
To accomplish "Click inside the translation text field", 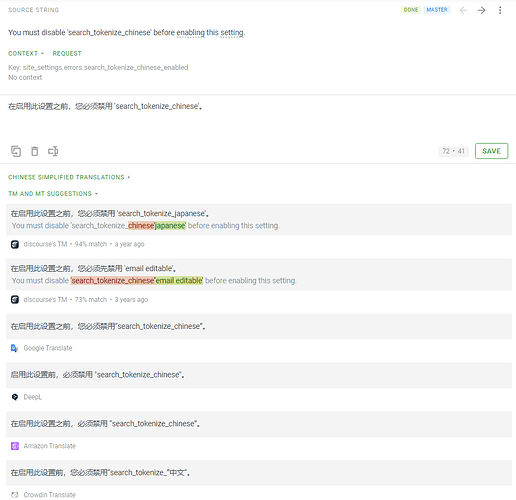I will [x=258, y=118].
